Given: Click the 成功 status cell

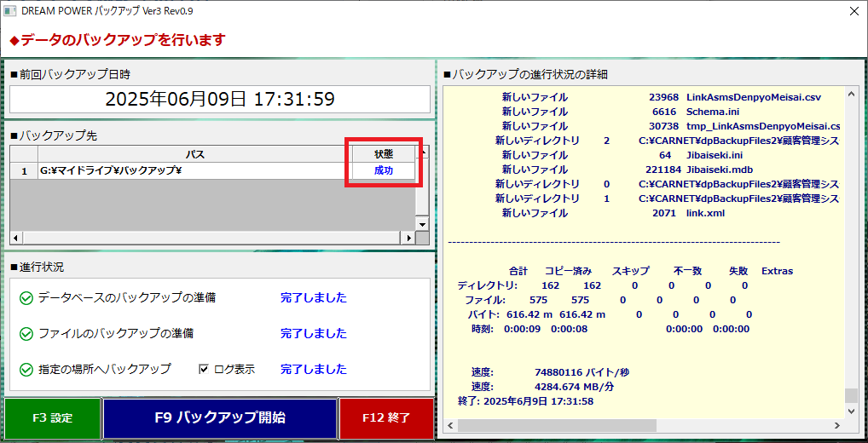Looking at the screenshot, I should click(384, 171).
